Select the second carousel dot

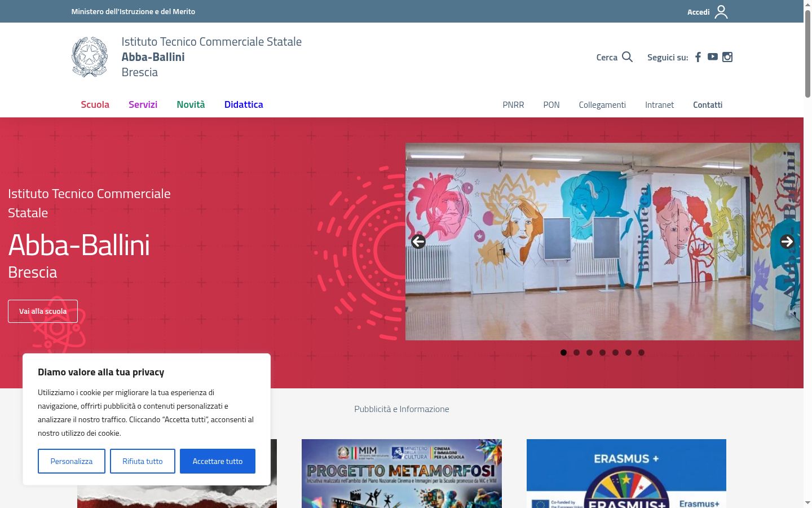coord(576,352)
